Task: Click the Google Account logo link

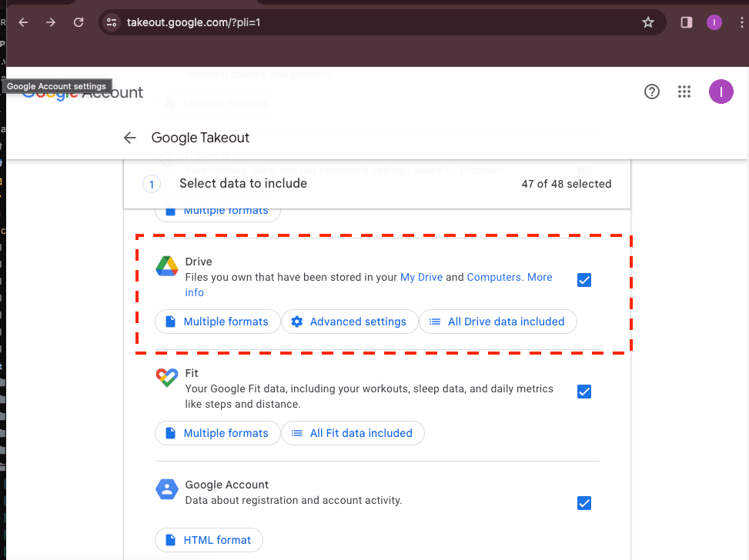Action: click(82, 92)
